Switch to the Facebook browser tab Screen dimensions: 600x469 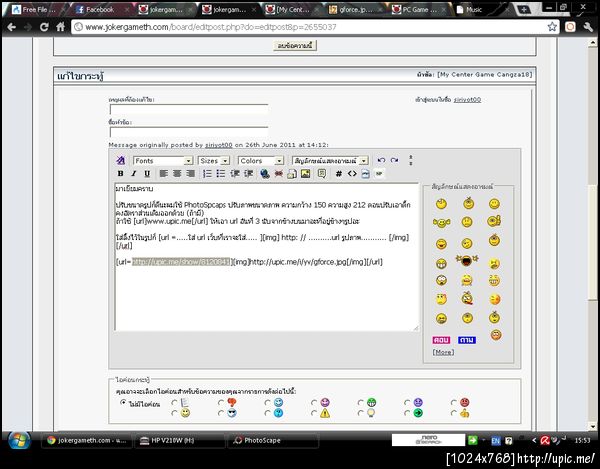pyautogui.click(x=99, y=10)
